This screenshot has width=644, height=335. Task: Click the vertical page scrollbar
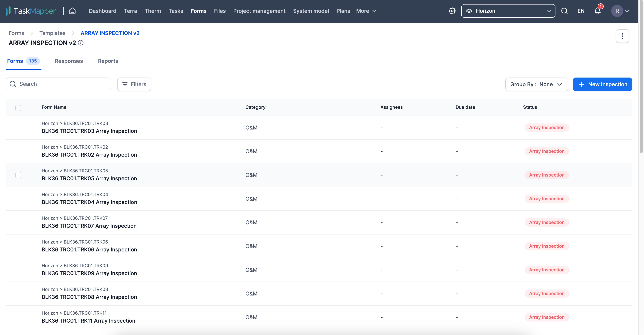tap(641, 77)
